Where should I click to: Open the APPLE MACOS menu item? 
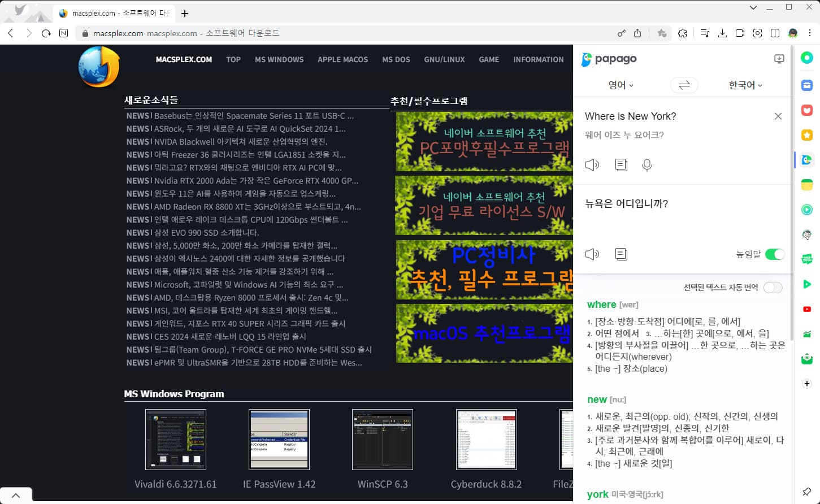point(342,59)
